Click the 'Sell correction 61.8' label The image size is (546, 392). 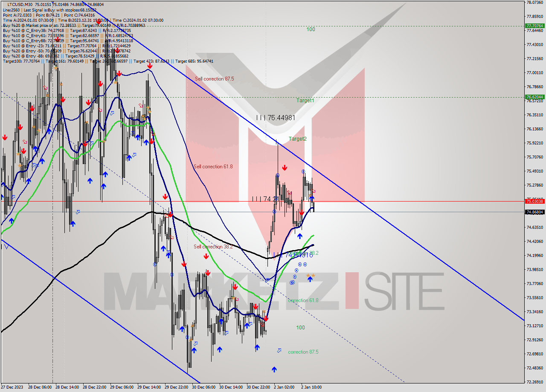[213, 167]
